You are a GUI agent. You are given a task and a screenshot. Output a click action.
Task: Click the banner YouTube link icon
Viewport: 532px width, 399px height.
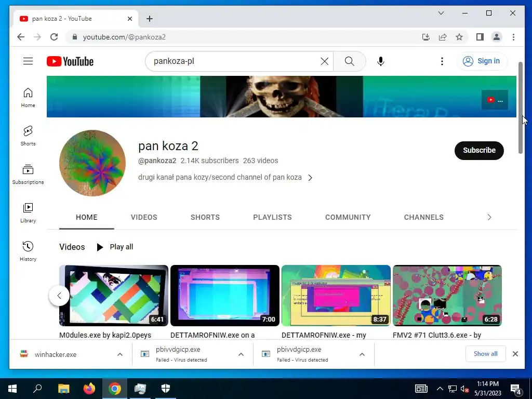[495, 100]
